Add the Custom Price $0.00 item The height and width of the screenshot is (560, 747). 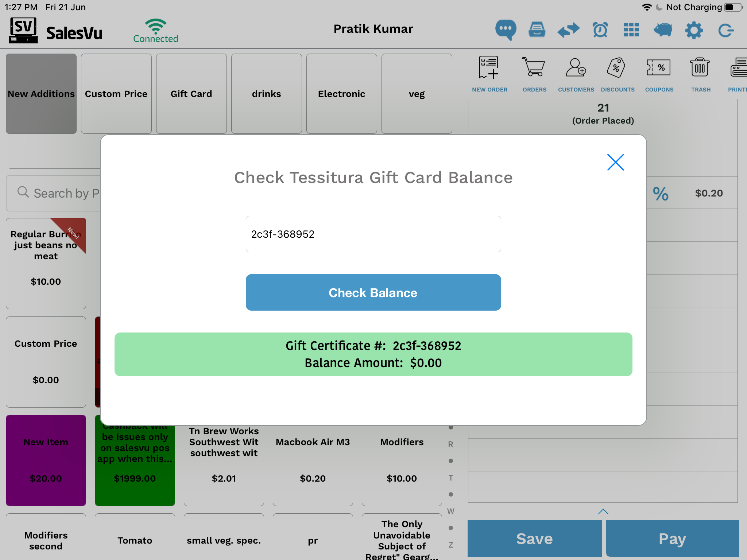tap(46, 362)
